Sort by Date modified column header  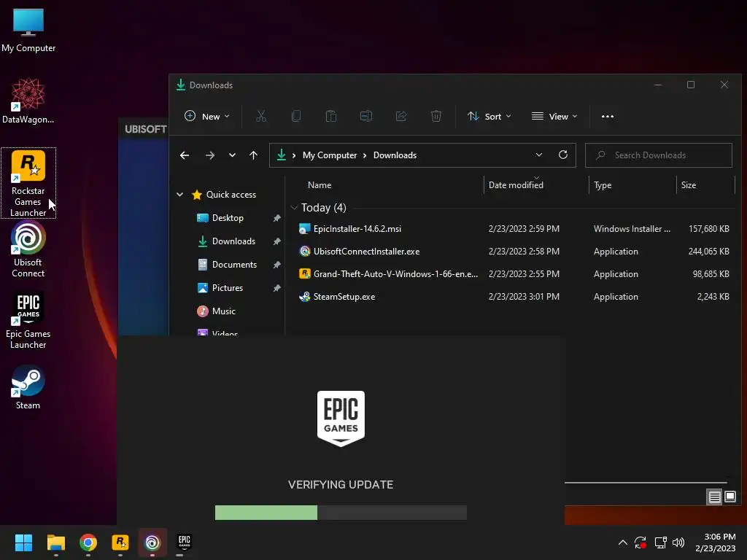pos(516,184)
